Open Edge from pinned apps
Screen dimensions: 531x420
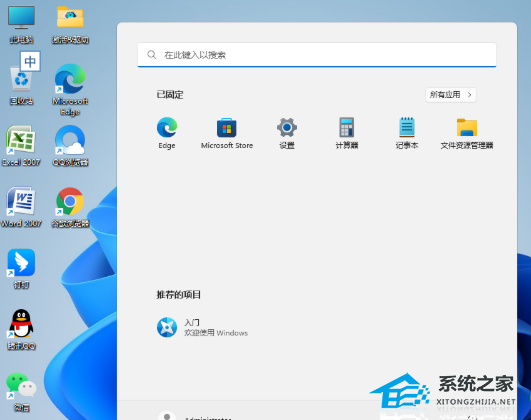tap(167, 132)
